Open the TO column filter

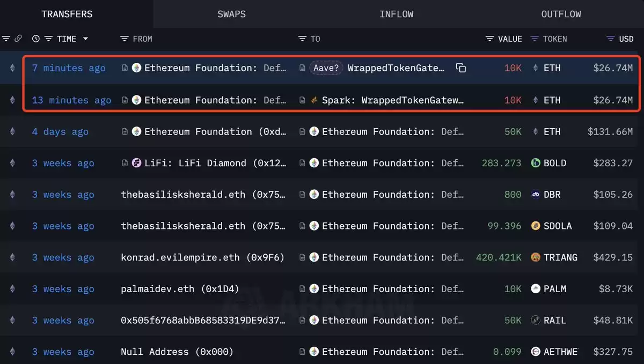click(x=303, y=39)
